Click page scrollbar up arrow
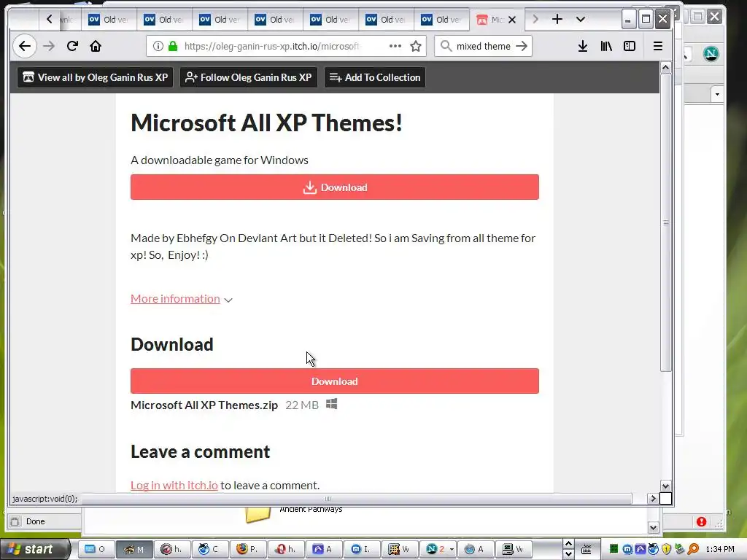Viewport: 747px width, 560px height. click(x=665, y=68)
